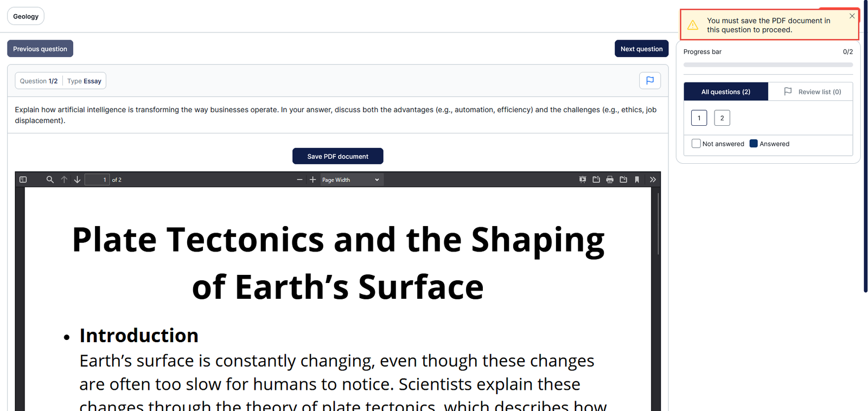
Task: Switch to the All questions tab
Action: tap(725, 92)
